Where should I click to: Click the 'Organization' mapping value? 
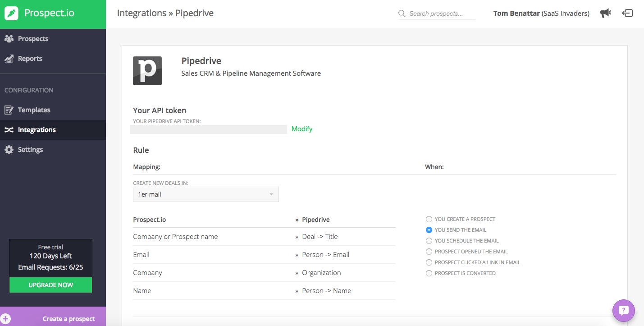(x=322, y=273)
